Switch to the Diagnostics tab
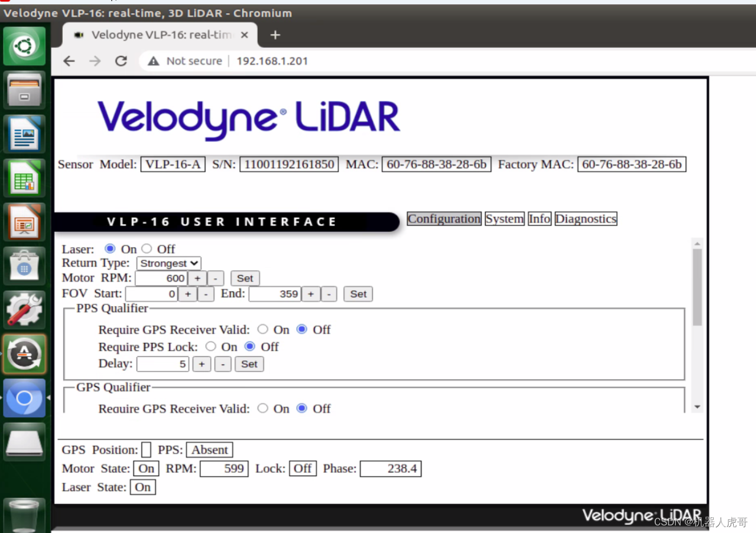 coord(585,219)
